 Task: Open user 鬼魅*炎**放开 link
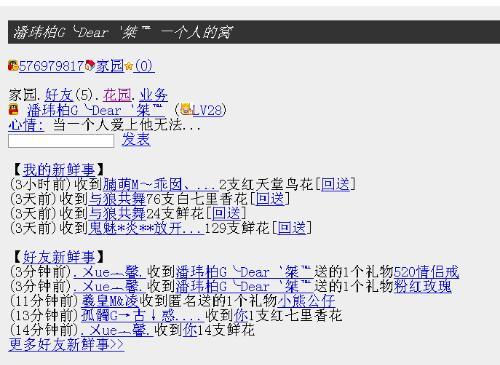[146, 228]
